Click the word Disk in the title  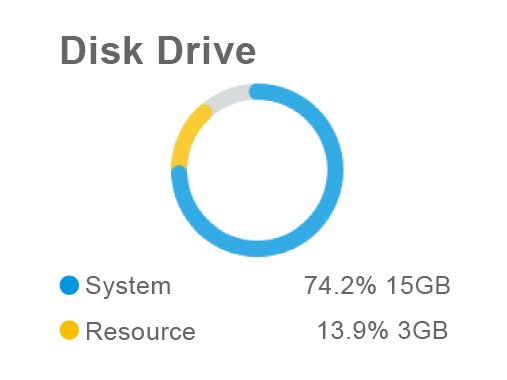click(102, 51)
